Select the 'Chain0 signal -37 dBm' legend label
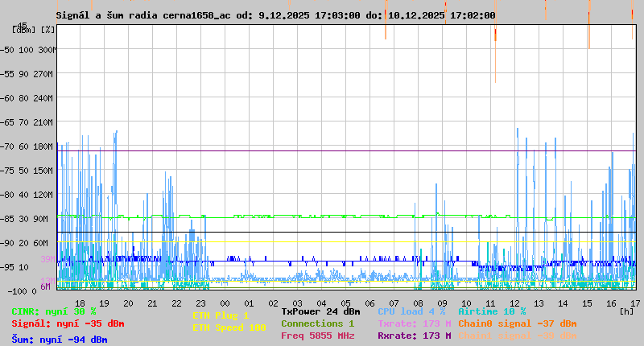 [x=518, y=323]
